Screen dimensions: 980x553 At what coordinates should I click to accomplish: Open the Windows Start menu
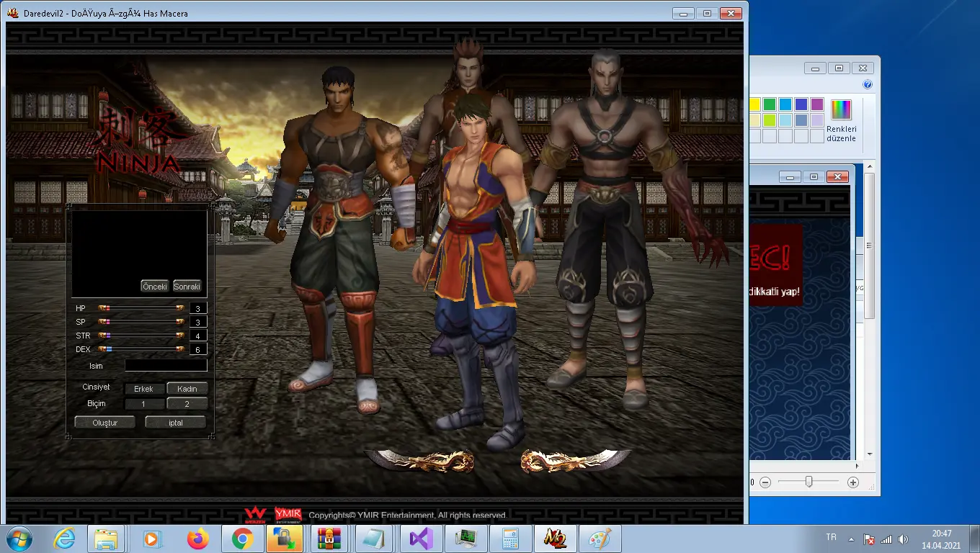tap(19, 539)
